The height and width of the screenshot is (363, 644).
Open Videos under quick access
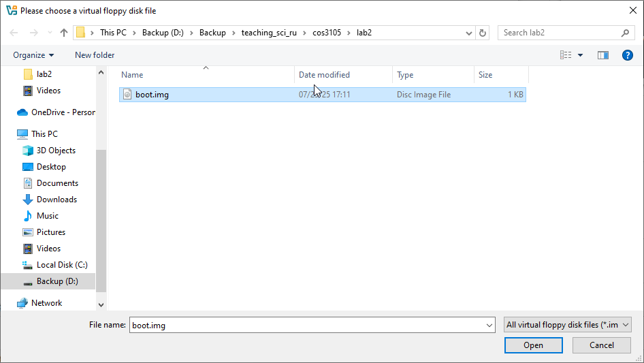(x=48, y=91)
